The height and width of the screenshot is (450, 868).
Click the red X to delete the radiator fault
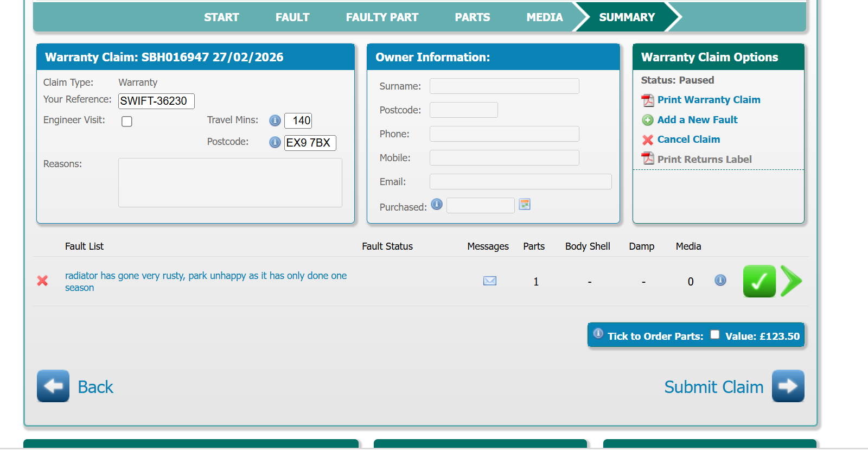[42, 281]
